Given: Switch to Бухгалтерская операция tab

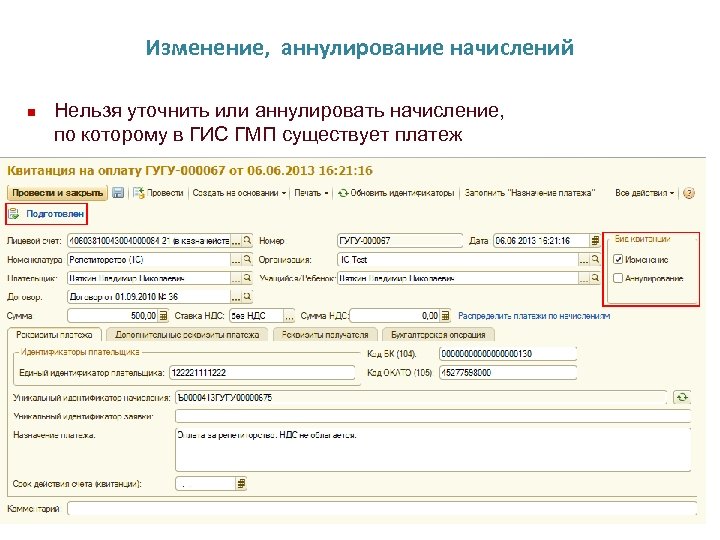Looking at the screenshot, I should point(438,335).
